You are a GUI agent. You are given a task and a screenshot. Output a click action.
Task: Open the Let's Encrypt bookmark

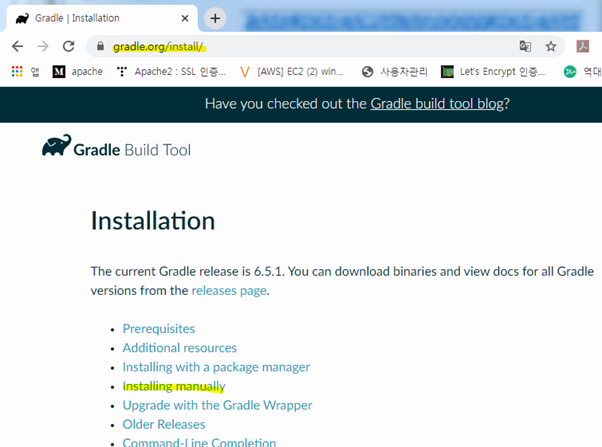coord(493,71)
